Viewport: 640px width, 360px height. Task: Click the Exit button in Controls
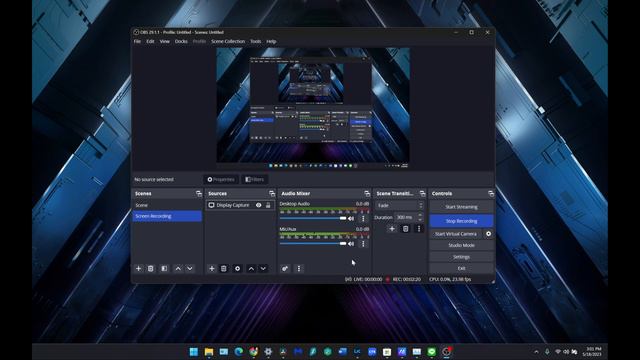pyautogui.click(x=461, y=268)
